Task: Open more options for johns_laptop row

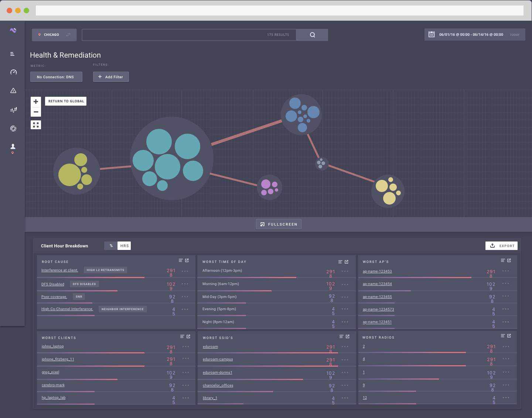Action: (186, 347)
